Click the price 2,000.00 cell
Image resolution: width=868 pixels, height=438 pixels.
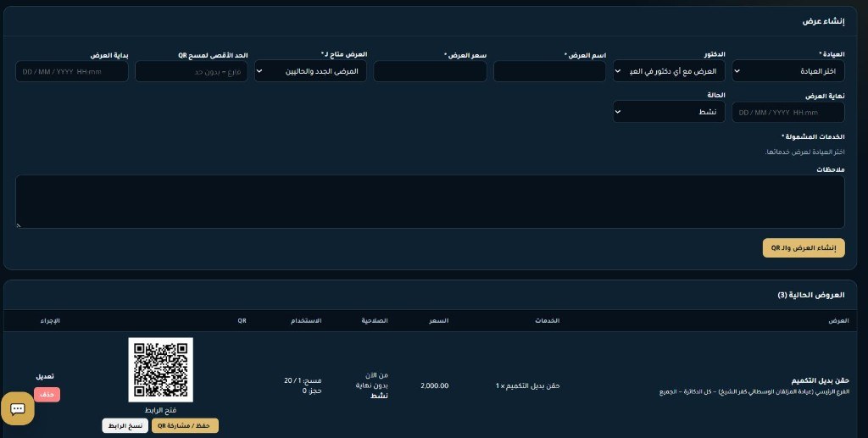click(435, 386)
